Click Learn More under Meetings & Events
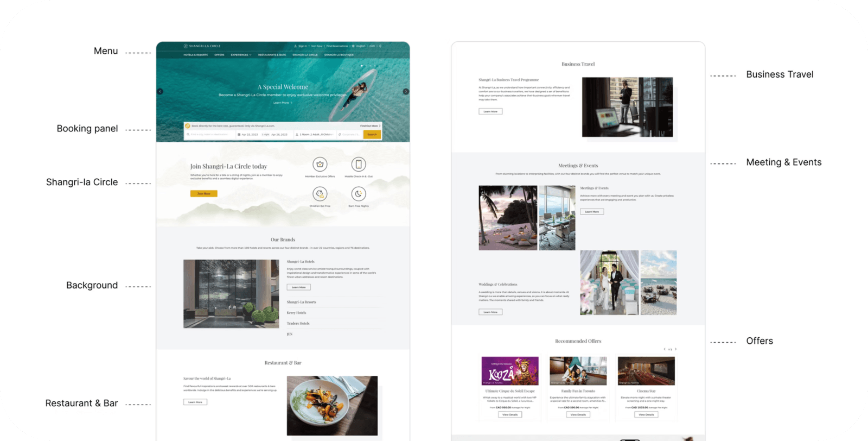 (x=592, y=212)
